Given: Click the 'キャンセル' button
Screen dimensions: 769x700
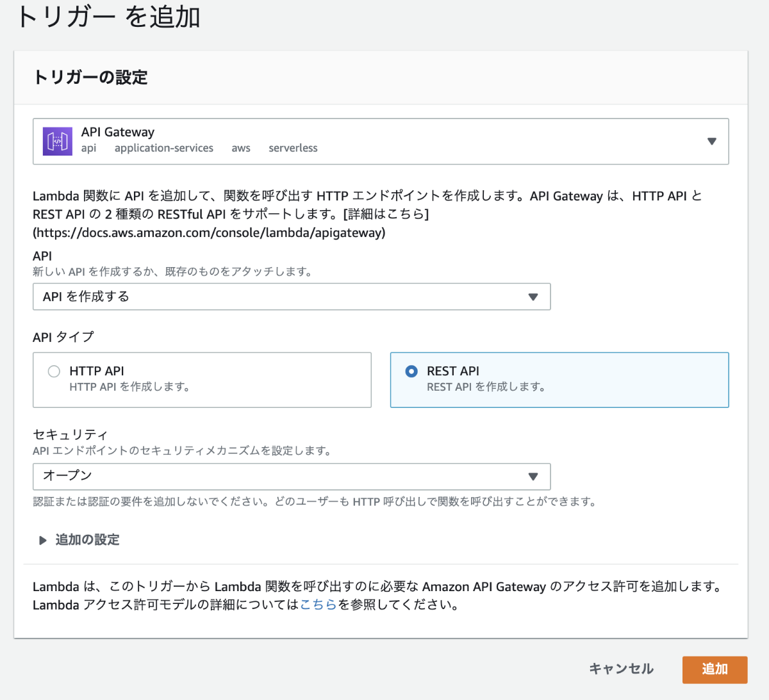Looking at the screenshot, I should tap(621, 669).
